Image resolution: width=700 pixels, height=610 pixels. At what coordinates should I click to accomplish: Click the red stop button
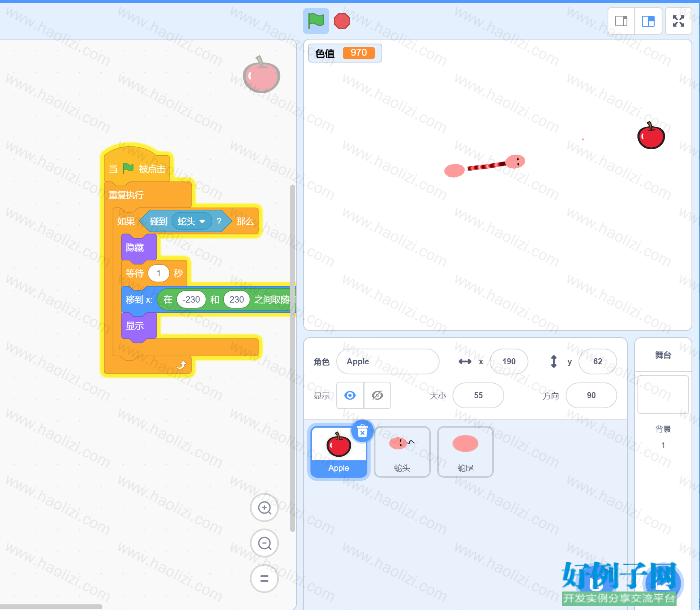342,21
